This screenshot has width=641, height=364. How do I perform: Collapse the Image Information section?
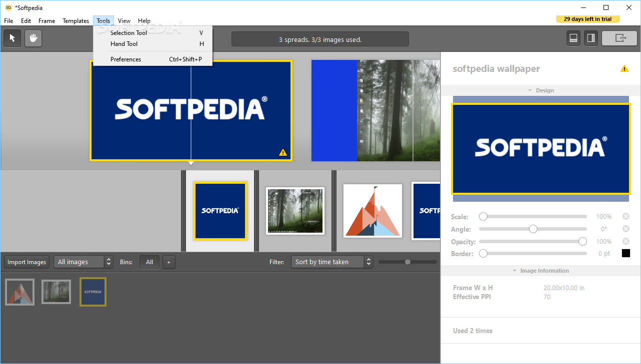point(540,271)
